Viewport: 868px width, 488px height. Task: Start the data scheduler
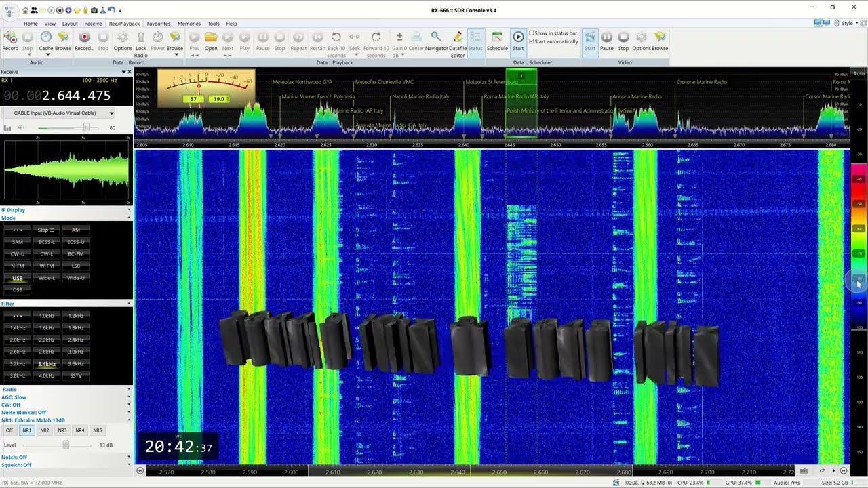click(x=518, y=41)
